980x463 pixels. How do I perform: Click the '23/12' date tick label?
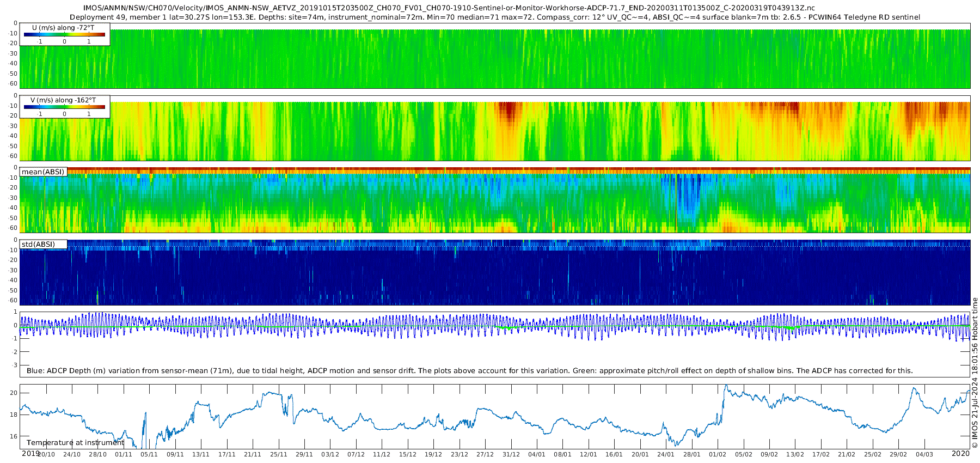click(460, 454)
